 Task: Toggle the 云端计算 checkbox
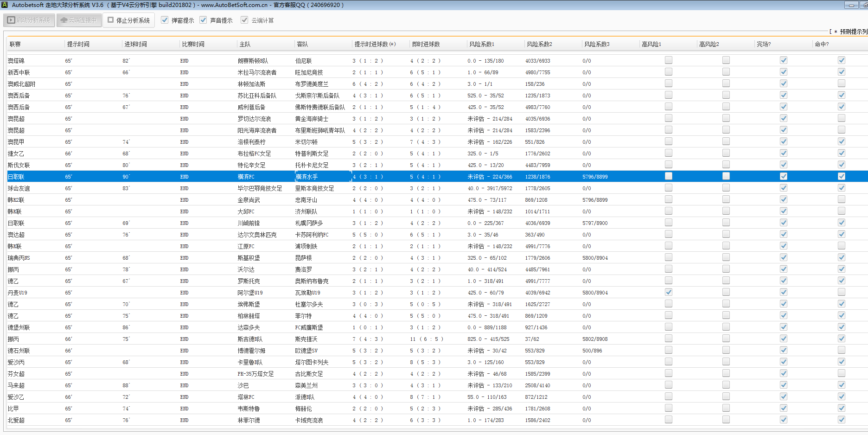click(244, 20)
